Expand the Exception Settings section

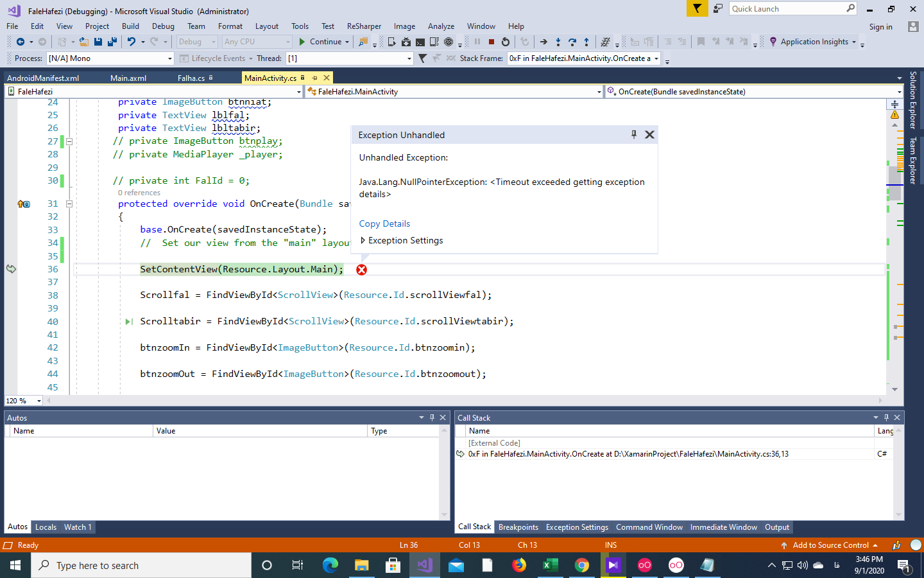click(x=363, y=240)
